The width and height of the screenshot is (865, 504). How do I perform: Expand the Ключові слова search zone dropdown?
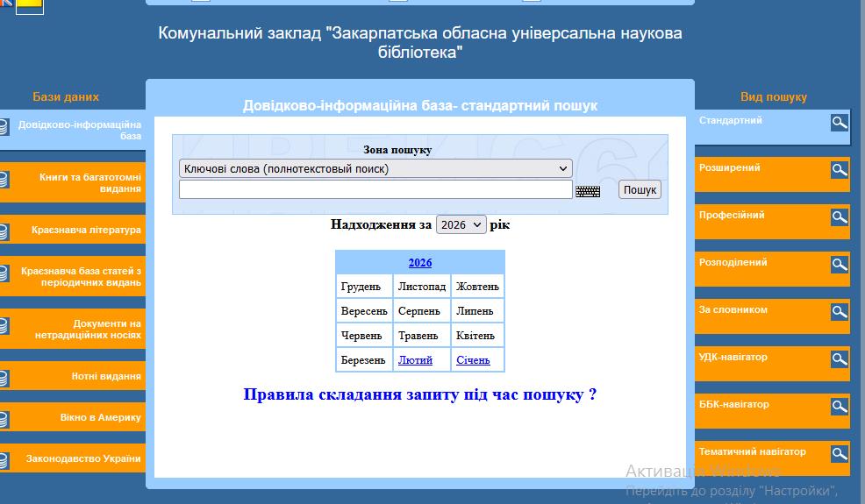coord(375,168)
